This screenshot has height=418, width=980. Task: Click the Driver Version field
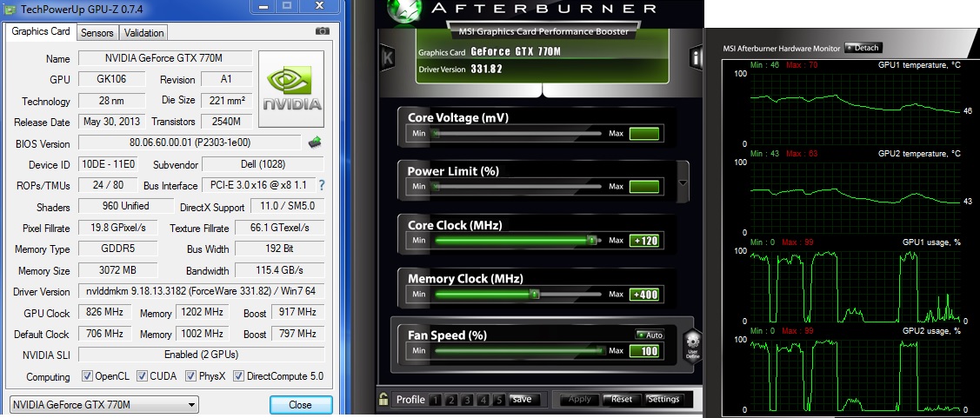click(201, 291)
